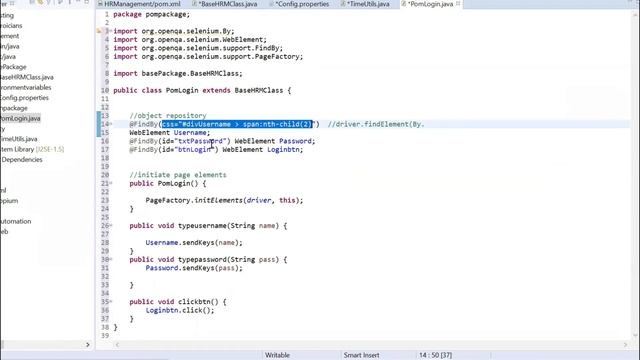Image resolution: width=640 pixels, height=360 pixels.
Task: Click 'Password.sendKeys(pass);' on line 31
Action: pos(194,268)
